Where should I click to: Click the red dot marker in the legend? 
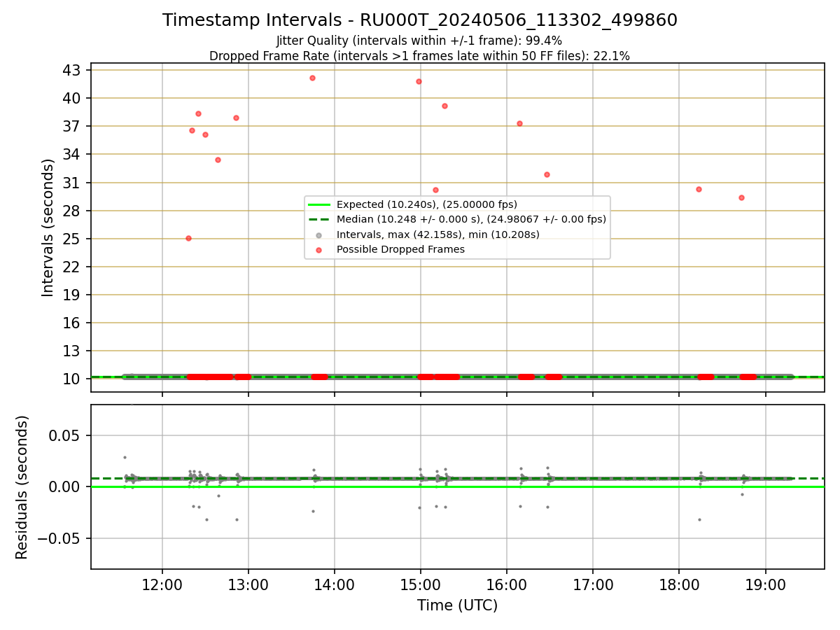pos(319,249)
